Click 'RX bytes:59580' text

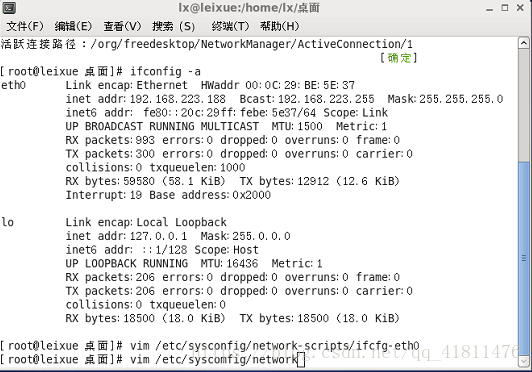pyautogui.click(x=110, y=181)
